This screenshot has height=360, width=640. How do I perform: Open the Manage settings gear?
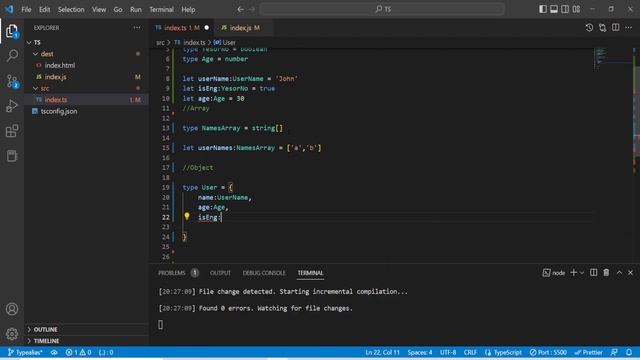(x=12, y=334)
